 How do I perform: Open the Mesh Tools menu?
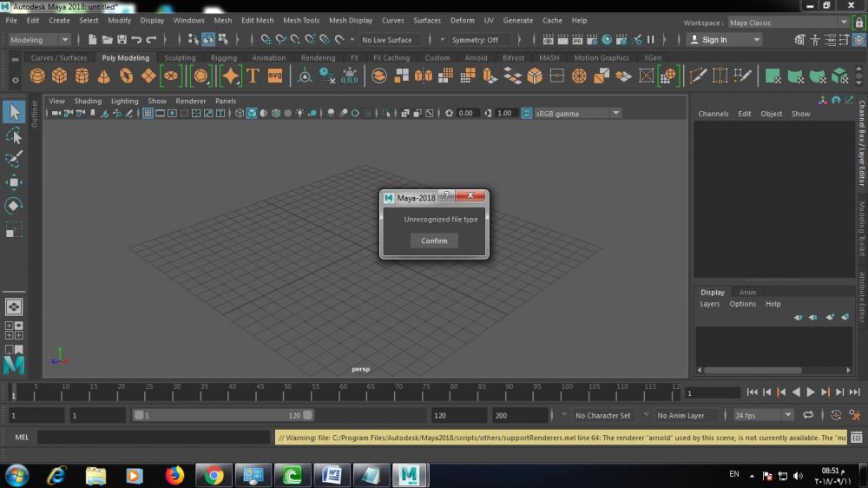pyautogui.click(x=301, y=21)
